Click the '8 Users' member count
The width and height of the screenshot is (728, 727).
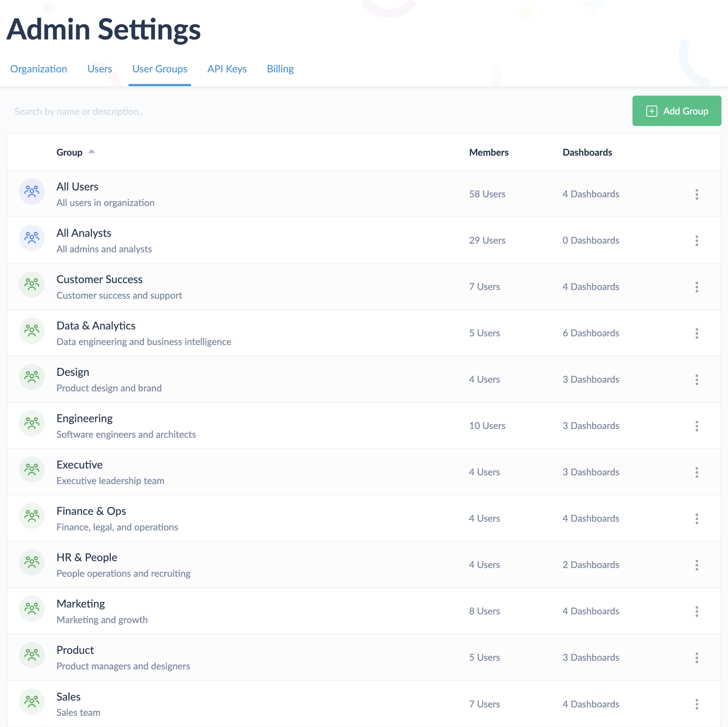[x=484, y=612]
